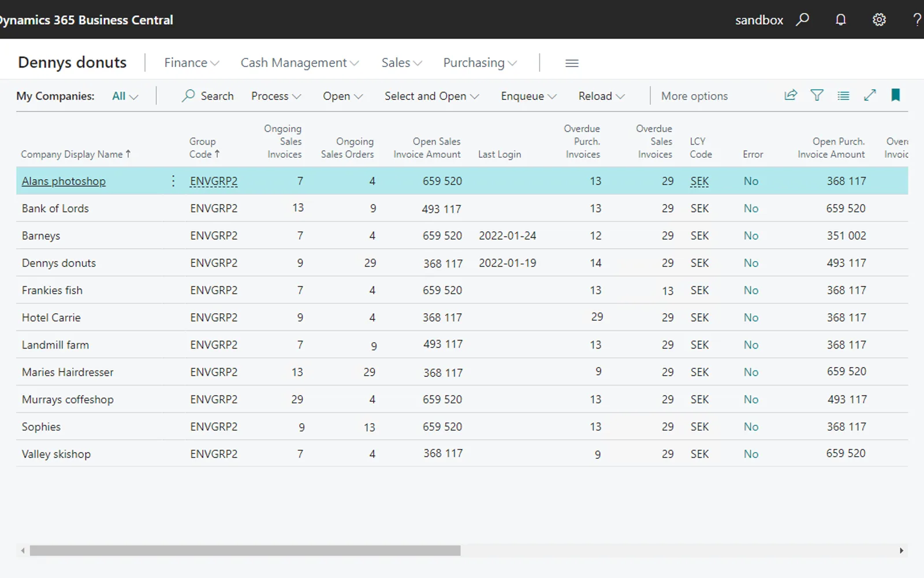Open the help question mark
Viewport: 924px width, 578px height.
917,20
